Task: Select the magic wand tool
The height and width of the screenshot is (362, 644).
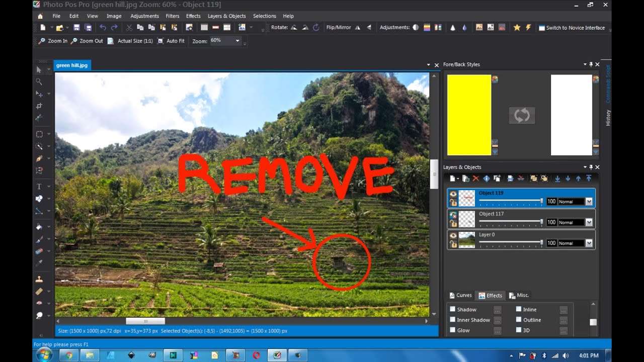Action: pos(39,146)
